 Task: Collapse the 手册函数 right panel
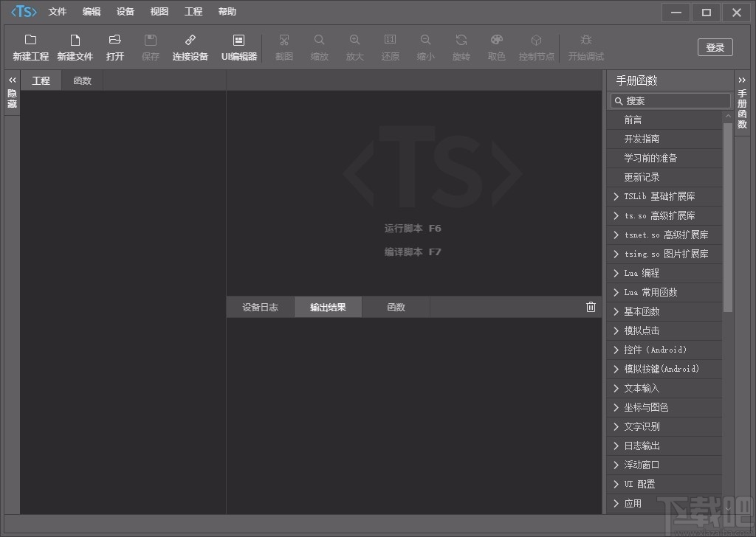click(x=741, y=80)
